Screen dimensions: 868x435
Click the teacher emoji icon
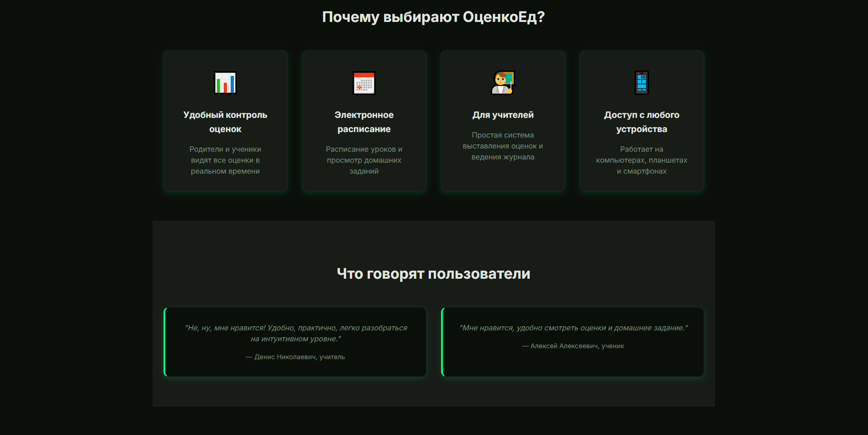[x=503, y=83]
